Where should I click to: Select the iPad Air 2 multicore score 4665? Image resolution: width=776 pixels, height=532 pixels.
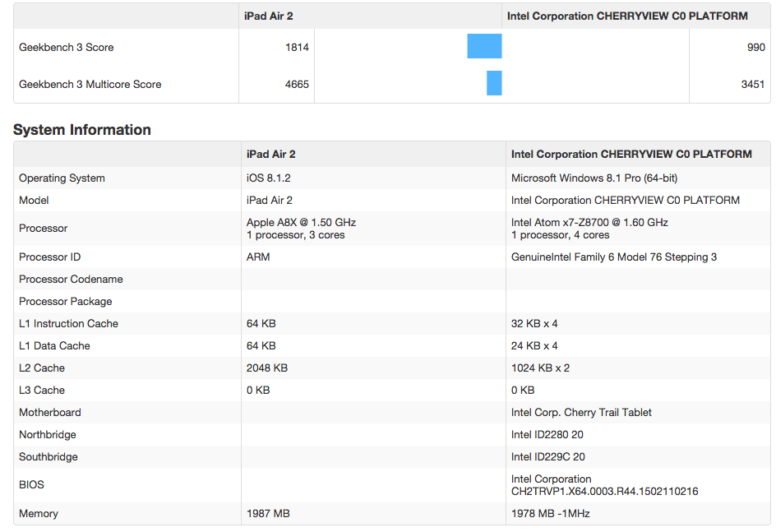pos(297,84)
